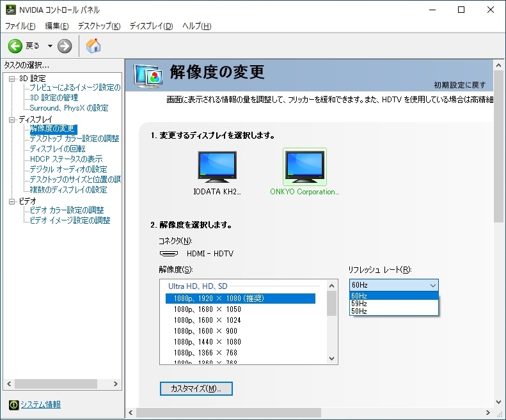This screenshot has height=420, width=506.
Task: Open the back history dropdown arrow
Action: [50, 46]
